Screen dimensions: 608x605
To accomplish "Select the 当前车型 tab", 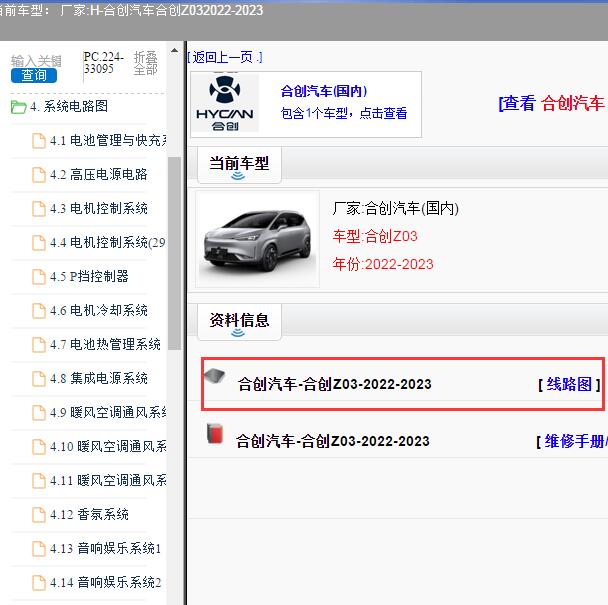I will 239,164.
